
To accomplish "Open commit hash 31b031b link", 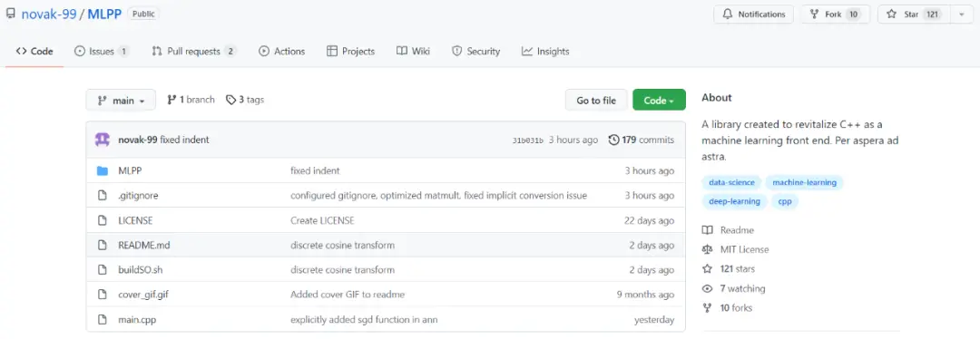I will tap(527, 140).
